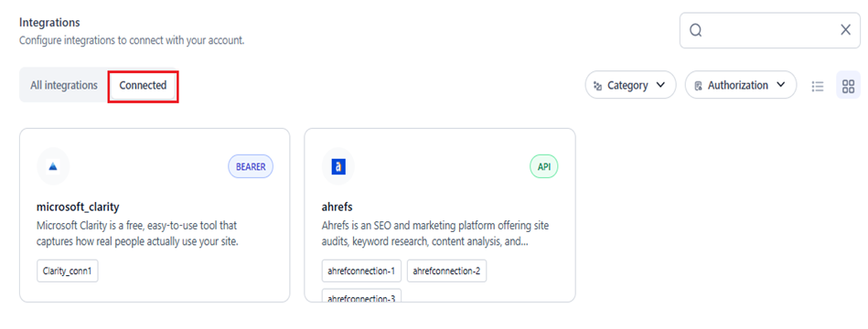Click the Microsoft Clarity logo icon
868x329 pixels.
click(53, 166)
